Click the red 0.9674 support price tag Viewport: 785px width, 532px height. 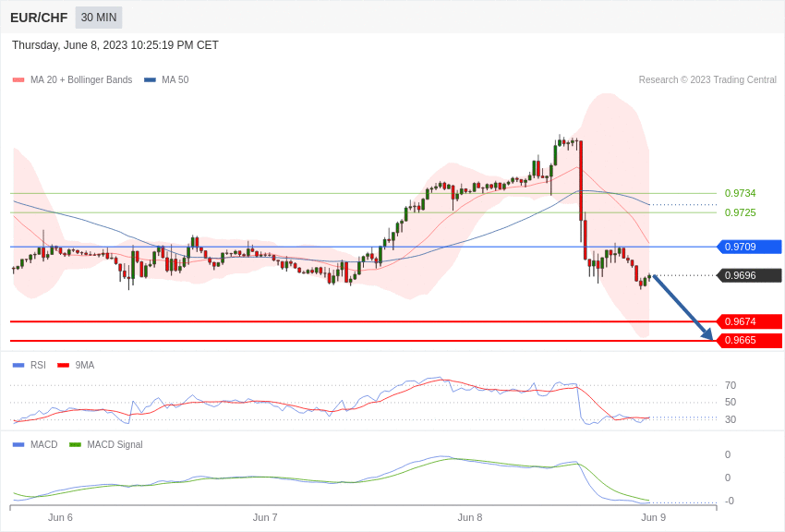click(750, 321)
